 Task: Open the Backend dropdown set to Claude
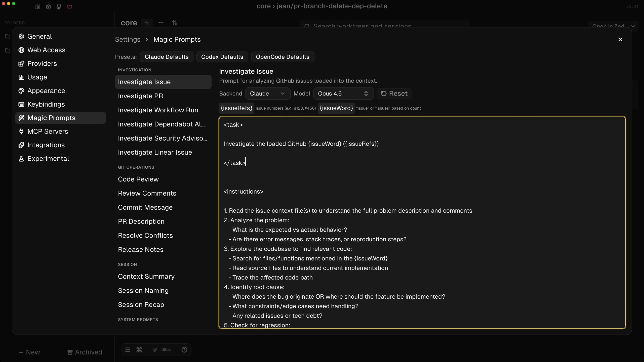[x=267, y=94]
